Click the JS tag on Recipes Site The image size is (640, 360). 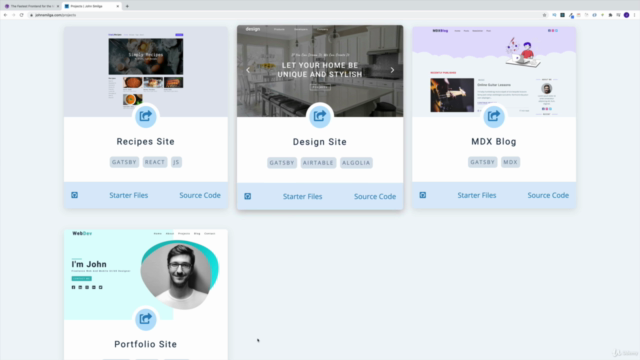point(176,162)
